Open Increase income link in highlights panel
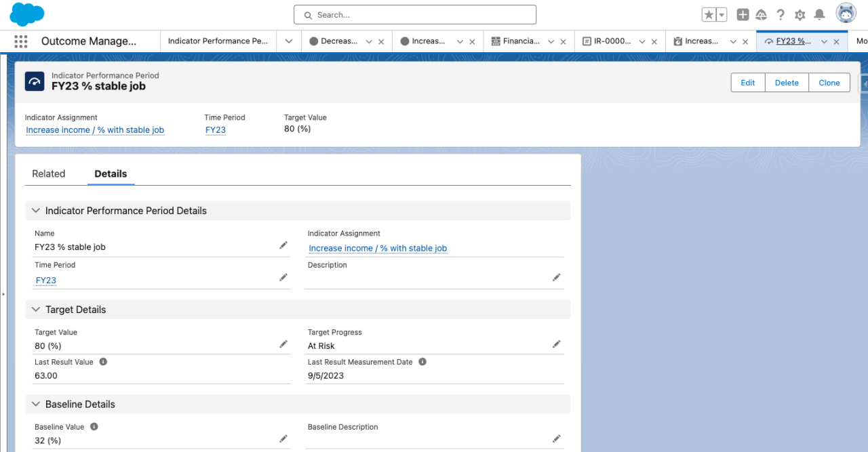Image resolution: width=868 pixels, height=452 pixels. pos(95,130)
